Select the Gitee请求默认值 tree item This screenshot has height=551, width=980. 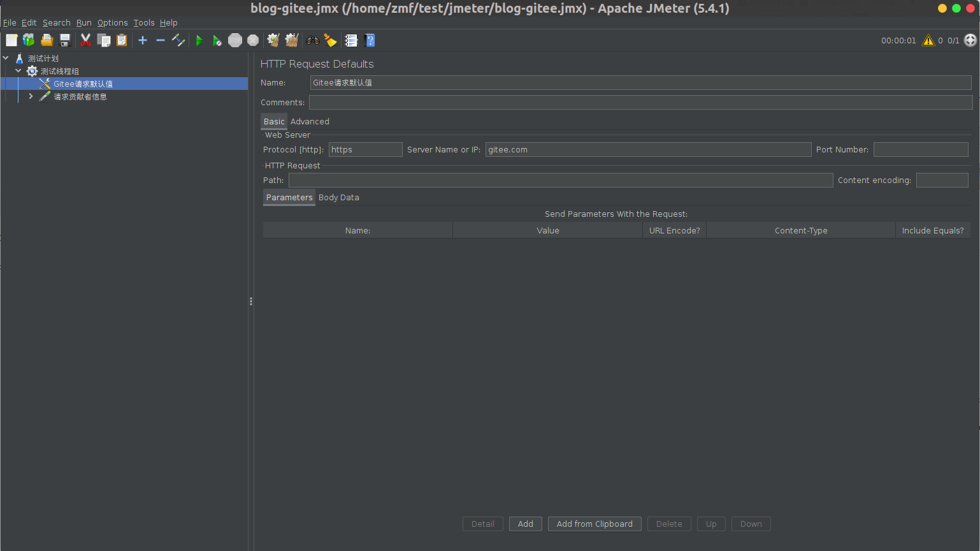pos(83,84)
